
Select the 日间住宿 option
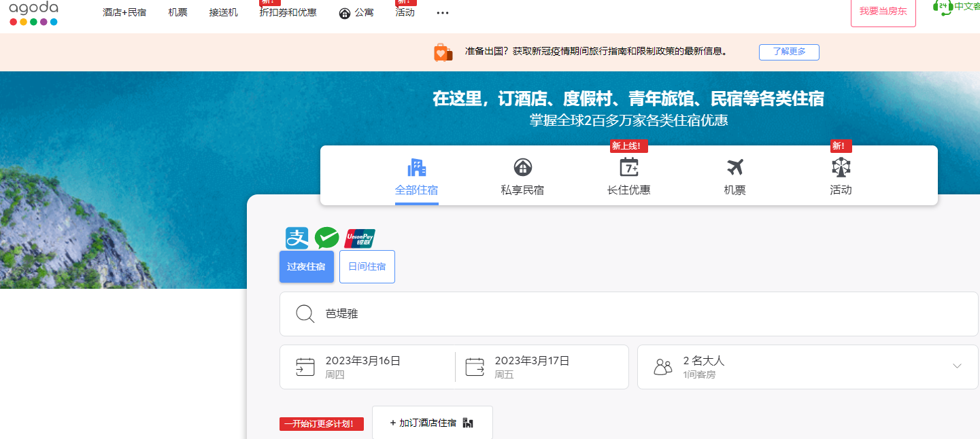click(367, 266)
